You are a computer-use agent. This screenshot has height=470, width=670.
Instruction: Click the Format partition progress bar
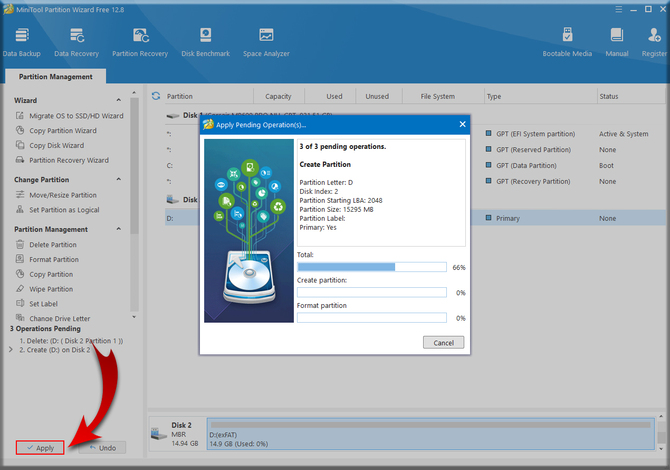coord(372,318)
